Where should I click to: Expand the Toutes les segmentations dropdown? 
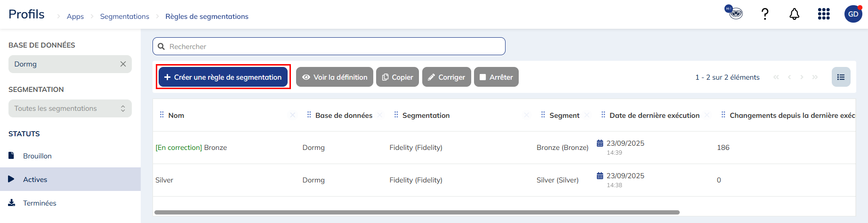[x=70, y=108]
